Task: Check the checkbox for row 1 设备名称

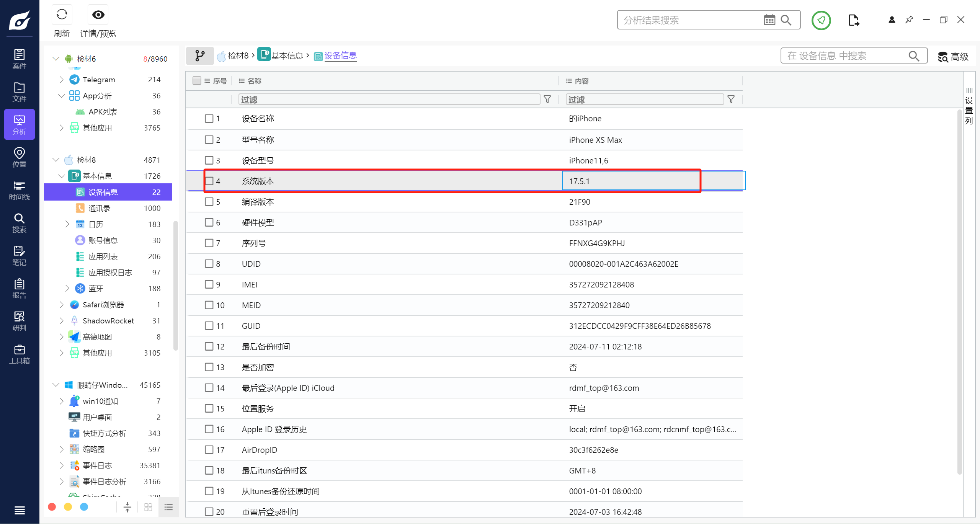Action: click(209, 119)
